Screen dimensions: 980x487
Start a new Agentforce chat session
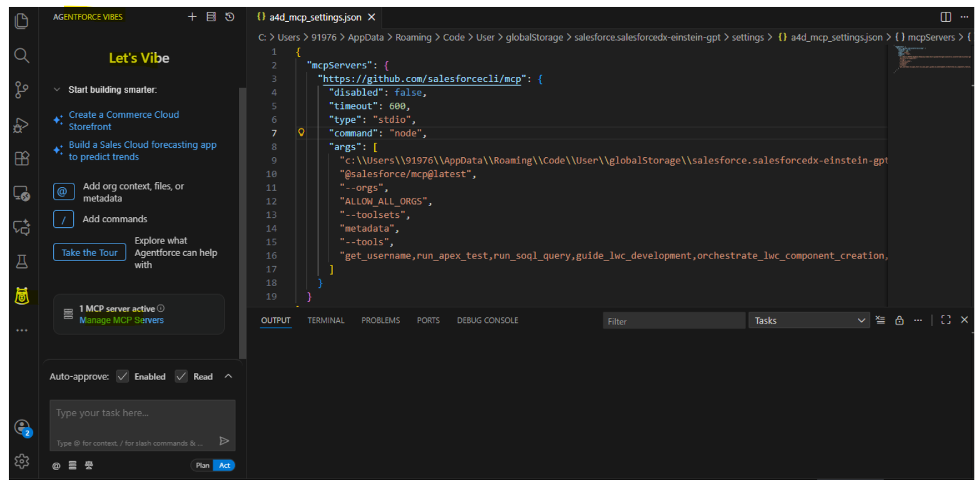[192, 16]
